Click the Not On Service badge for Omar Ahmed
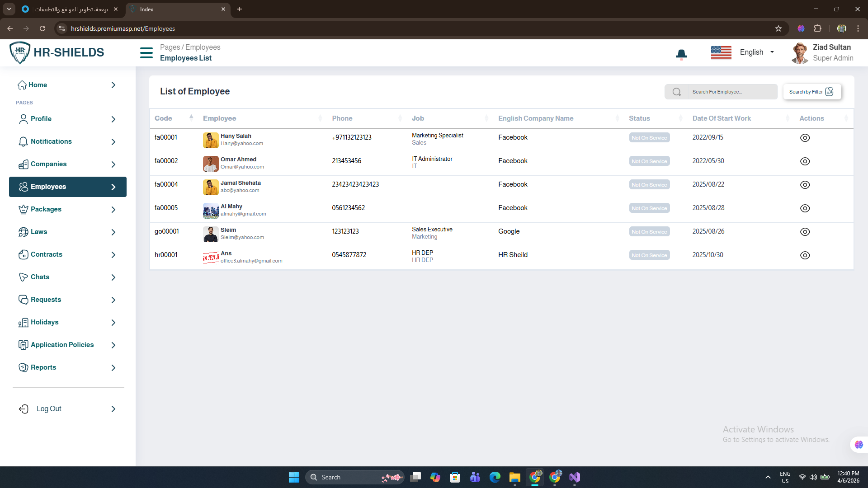Screen dimensions: 868x488 click(x=649, y=161)
